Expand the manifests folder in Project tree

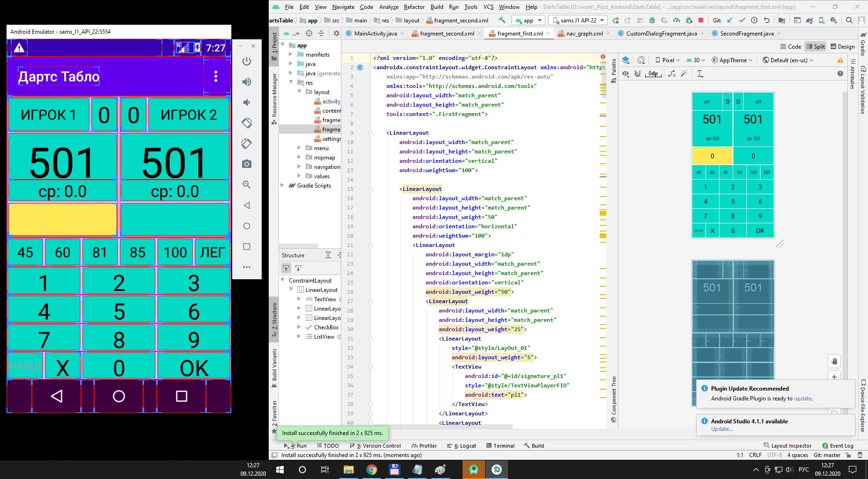click(291, 55)
